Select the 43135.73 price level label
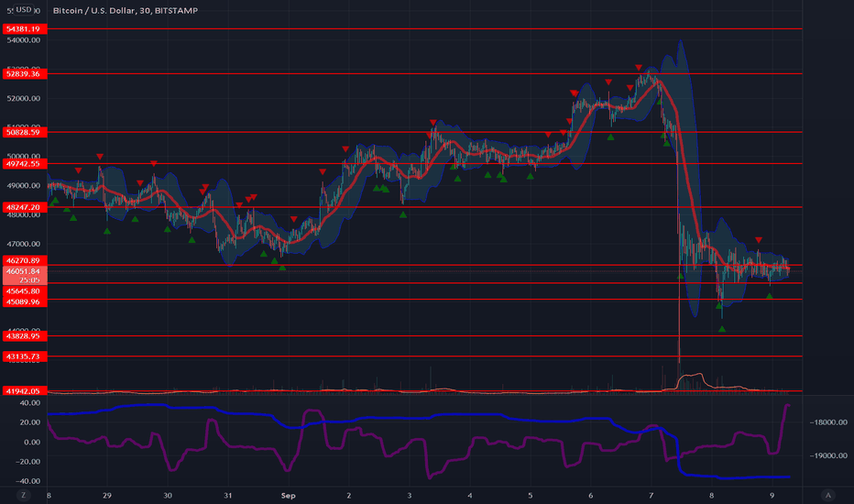The image size is (854, 504). pyautogui.click(x=25, y=356)
